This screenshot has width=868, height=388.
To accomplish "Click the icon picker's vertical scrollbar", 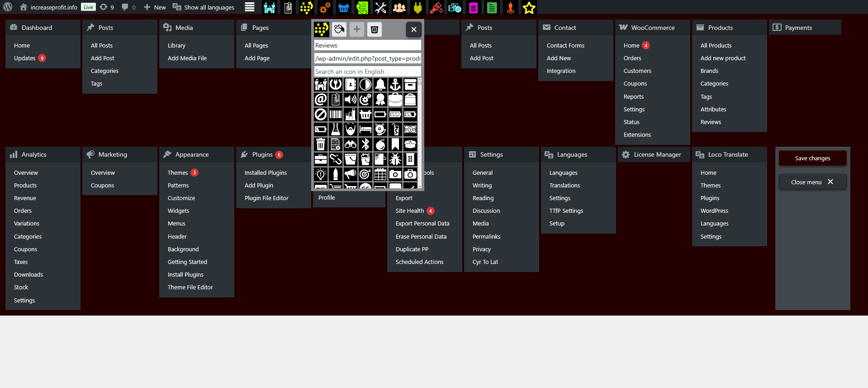I will [420, 133].
